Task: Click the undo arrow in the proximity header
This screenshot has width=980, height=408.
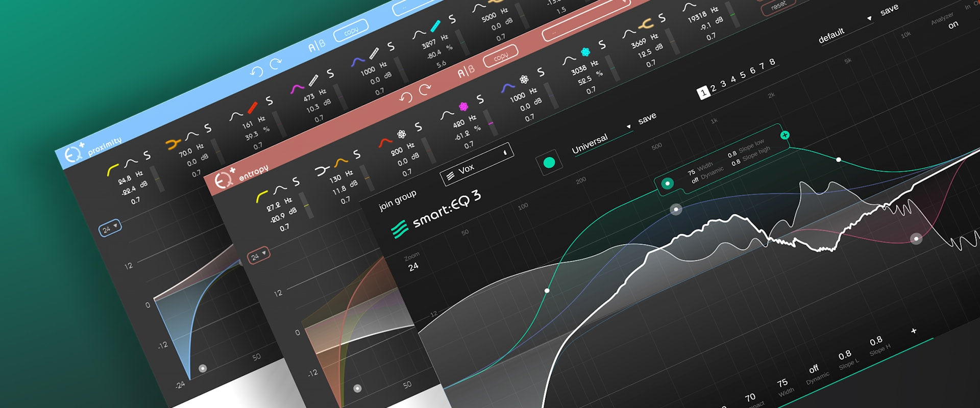Action: click(x=257, y=72)
